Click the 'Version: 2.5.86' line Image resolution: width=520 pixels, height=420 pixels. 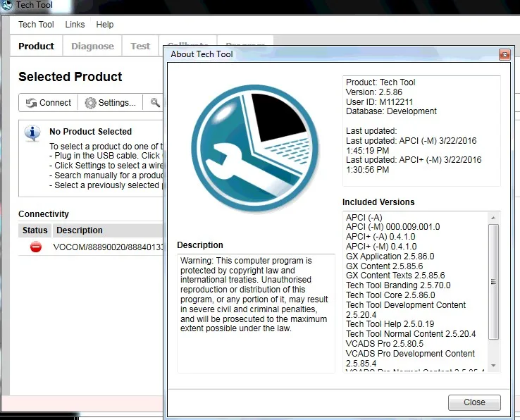(373, 92)
